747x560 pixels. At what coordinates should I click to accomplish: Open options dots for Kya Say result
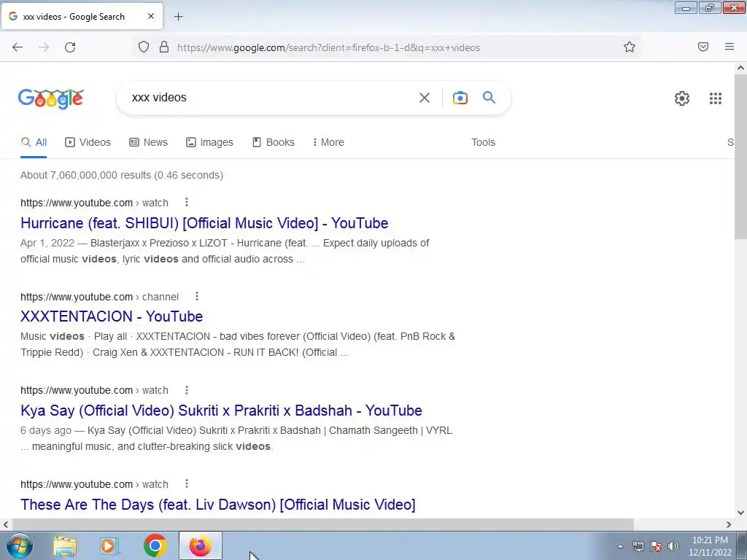click(x=187, y=390)
